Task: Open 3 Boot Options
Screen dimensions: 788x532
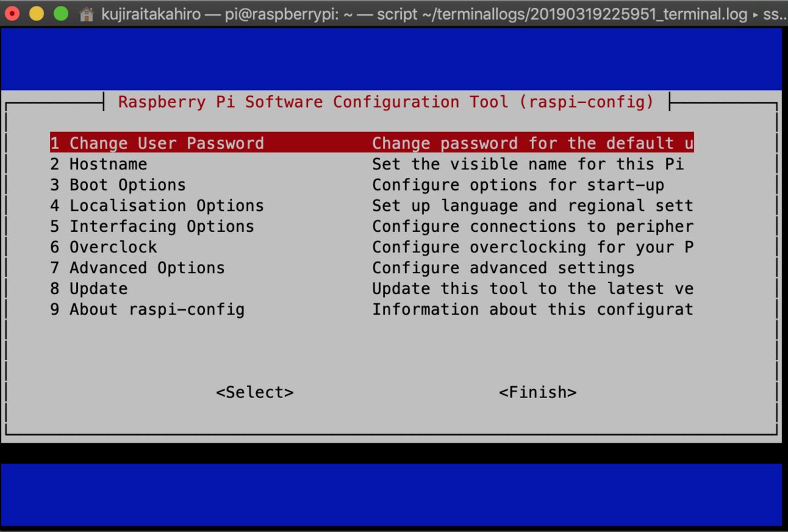Action: (x=118, y=185)
